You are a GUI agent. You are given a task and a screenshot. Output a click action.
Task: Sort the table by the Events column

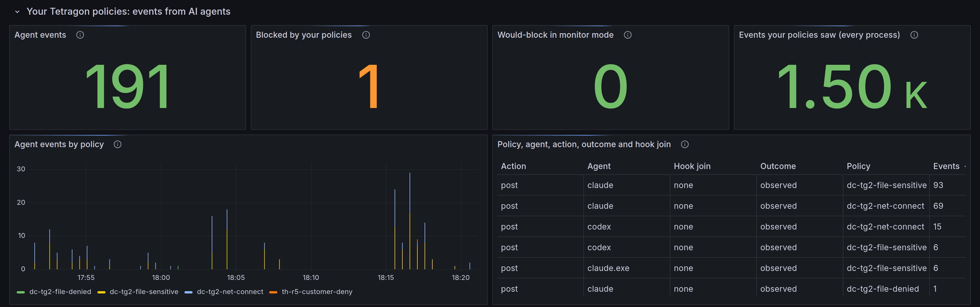[x=946, y=166]
